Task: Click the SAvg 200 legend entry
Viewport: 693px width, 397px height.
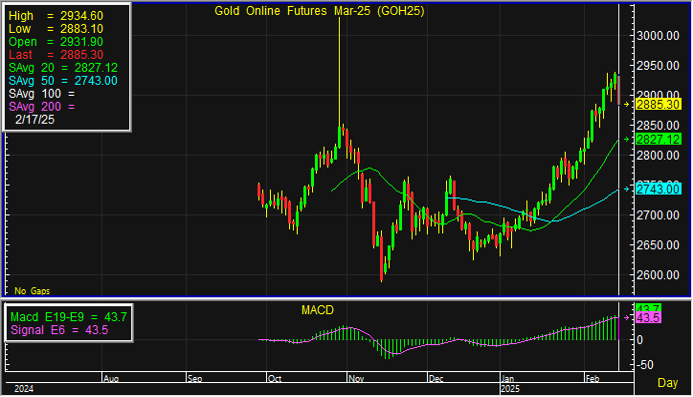Action: pos(42,107)
